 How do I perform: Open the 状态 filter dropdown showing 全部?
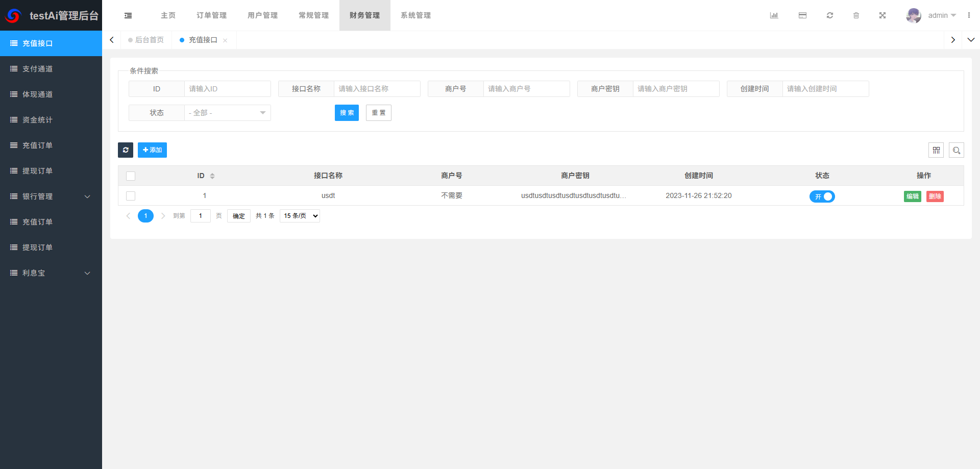click(227, 112)
